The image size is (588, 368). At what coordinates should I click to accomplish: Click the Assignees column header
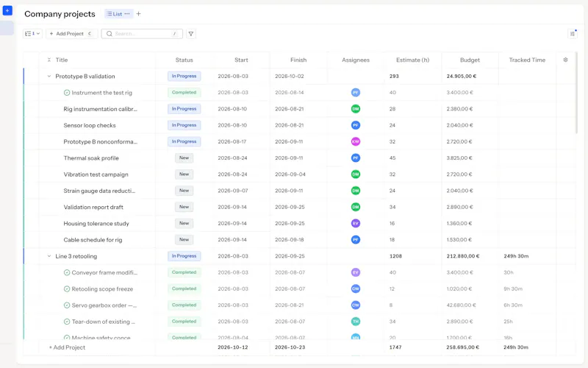click(x=356, y=60)
